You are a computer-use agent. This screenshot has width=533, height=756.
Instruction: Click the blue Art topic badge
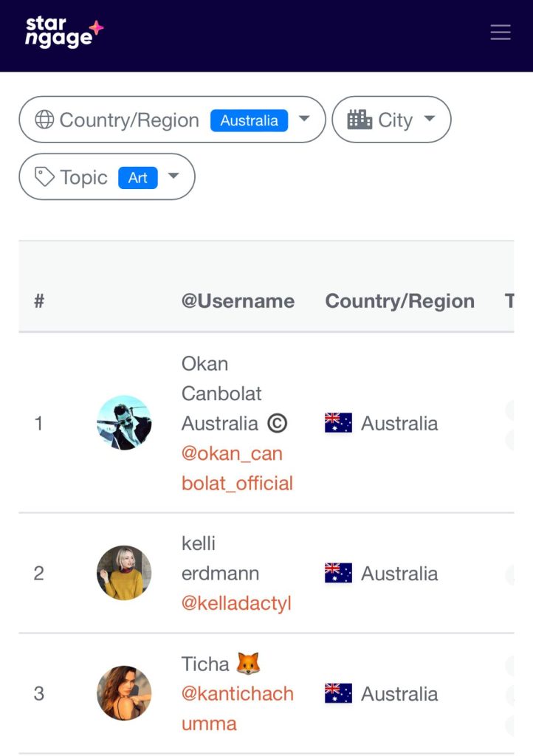[x=137, y=178]
